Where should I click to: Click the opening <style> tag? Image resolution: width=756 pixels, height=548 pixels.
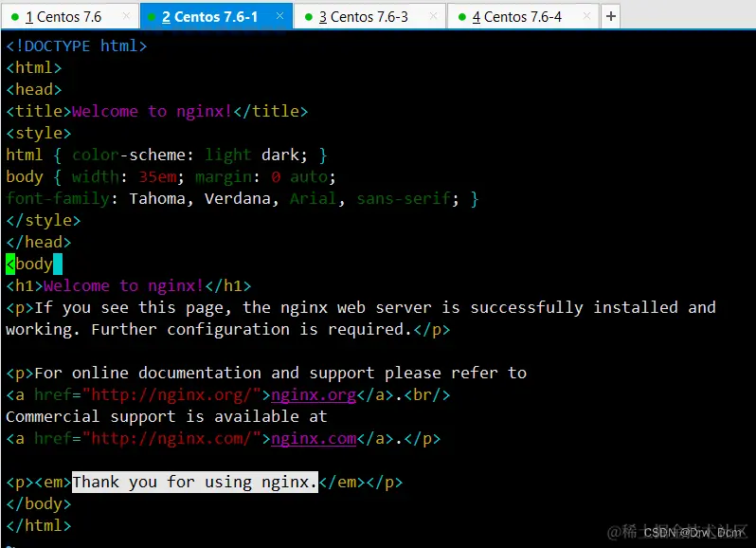click(x=39, y=134)
